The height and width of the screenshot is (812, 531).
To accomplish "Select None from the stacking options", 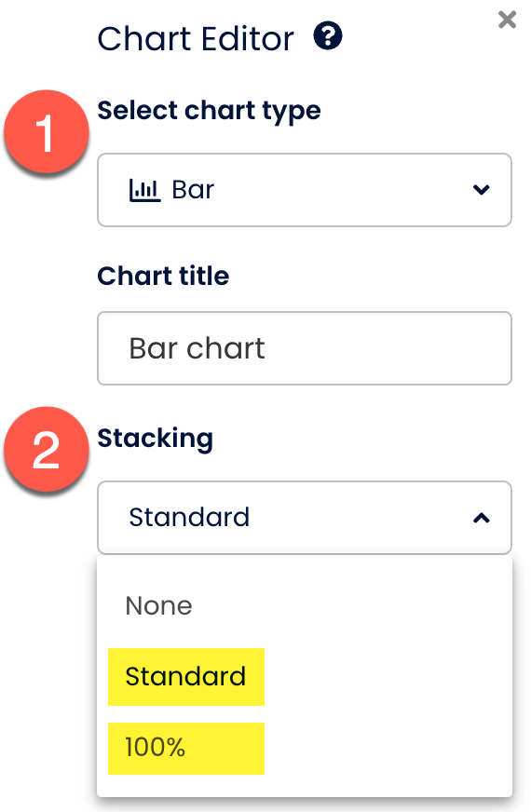I will pos(158,605).
